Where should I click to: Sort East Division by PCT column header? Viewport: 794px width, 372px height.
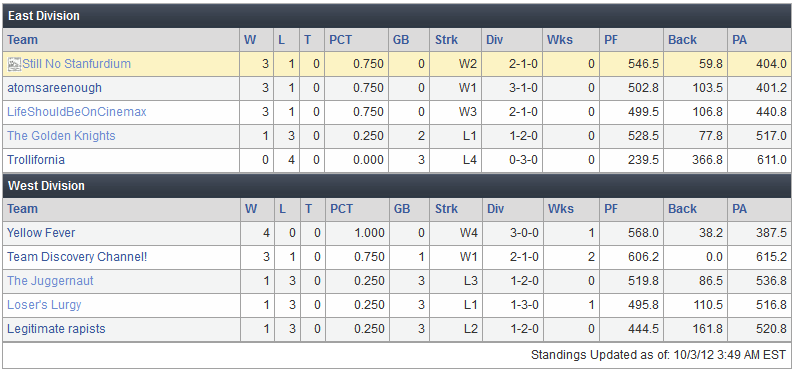(340, 39)
